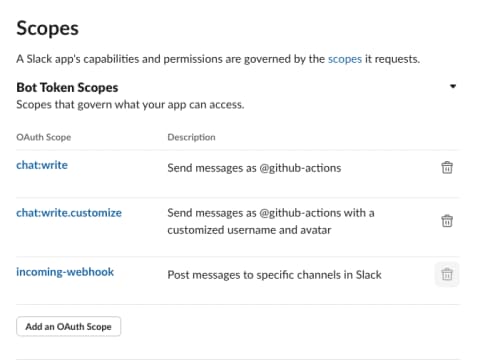Screen dimensions: 480x362
Task: Open the chat:write scope link
Action: pyautogui.click(x=42, y=165)
